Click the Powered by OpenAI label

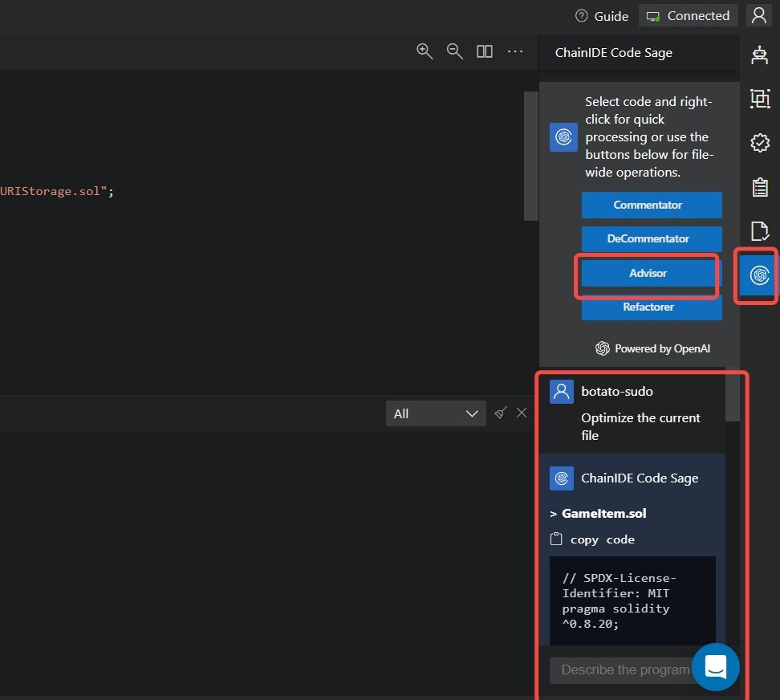tap(662, 348)
